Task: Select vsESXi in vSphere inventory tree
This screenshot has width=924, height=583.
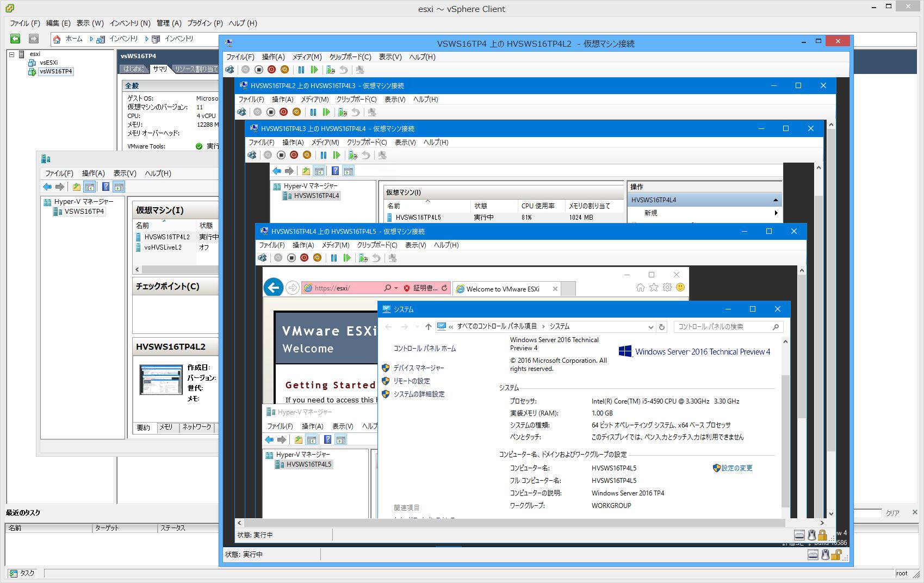Action: tap(48, 63)
